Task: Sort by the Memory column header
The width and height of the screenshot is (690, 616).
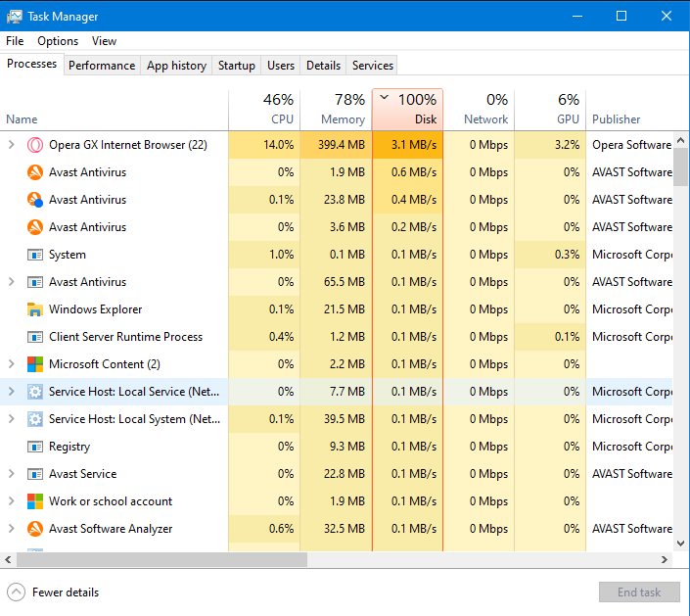Action: click(336, 110)
